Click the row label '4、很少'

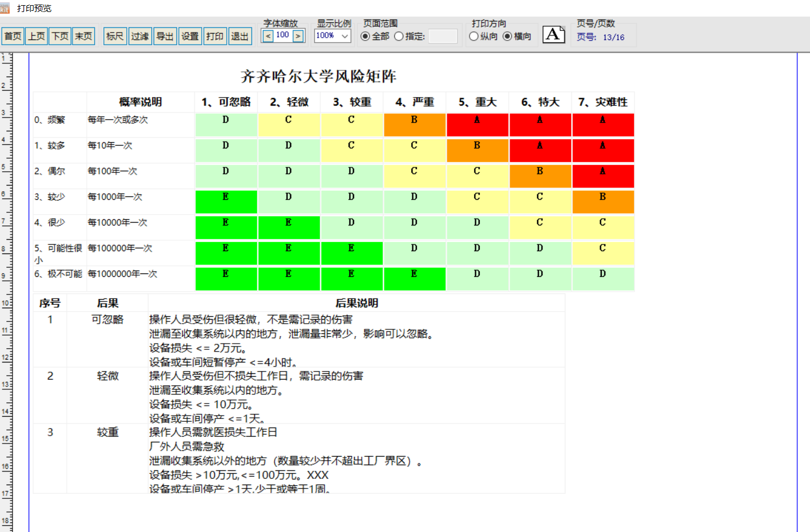50,223
